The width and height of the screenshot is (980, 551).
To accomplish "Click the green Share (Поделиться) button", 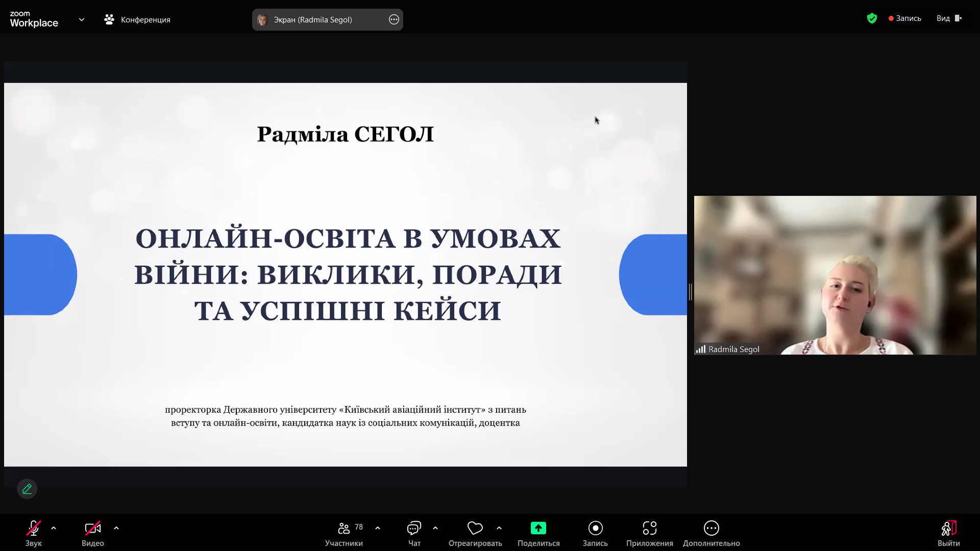I will point(538,529).
